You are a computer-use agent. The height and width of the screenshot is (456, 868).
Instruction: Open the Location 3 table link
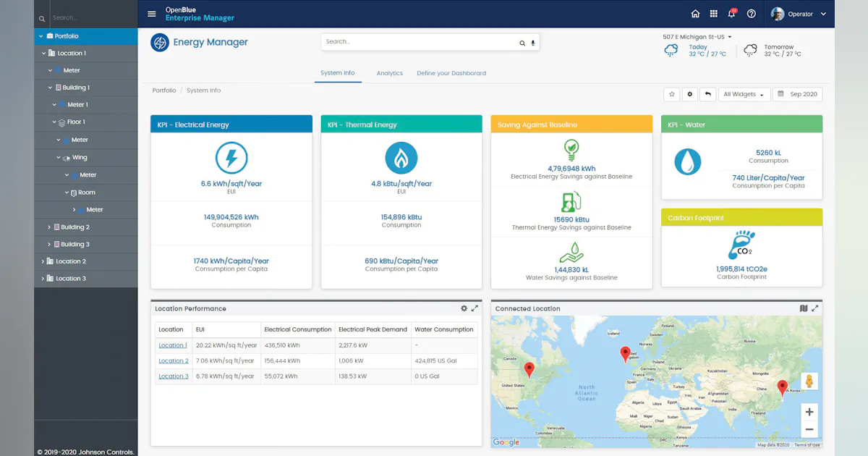coord(174,376)
